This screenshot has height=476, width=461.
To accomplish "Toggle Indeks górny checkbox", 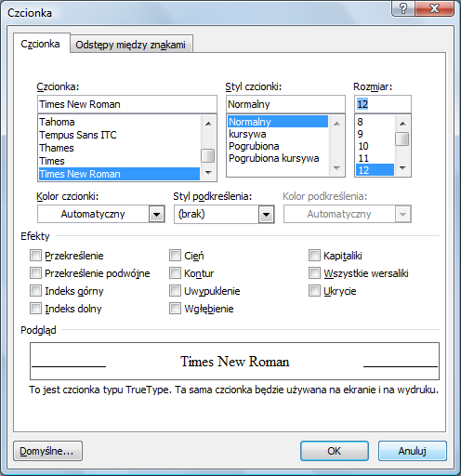I will (x=35, y=291).
